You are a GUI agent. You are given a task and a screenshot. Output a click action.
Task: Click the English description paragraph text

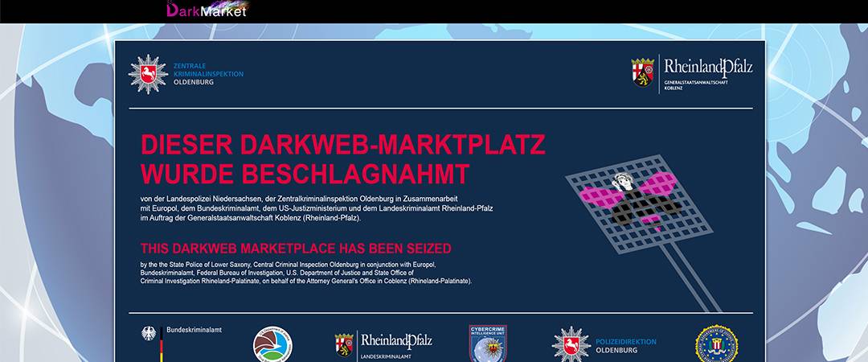coord(305,273)
